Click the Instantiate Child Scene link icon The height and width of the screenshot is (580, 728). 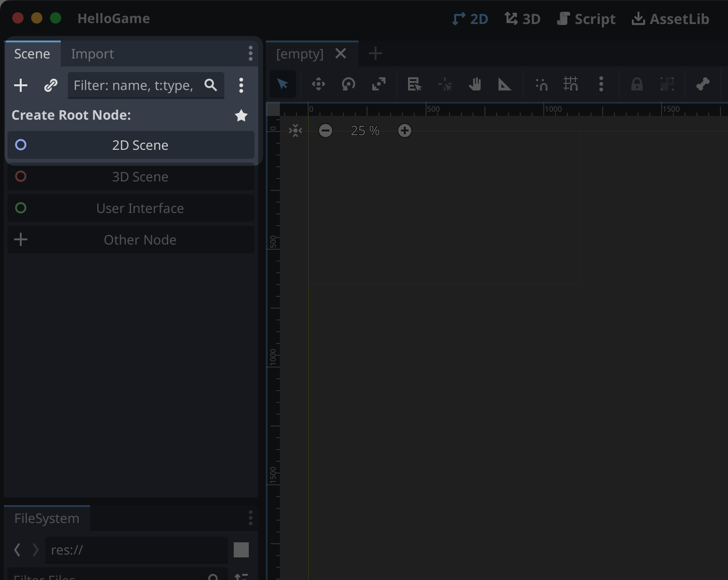(x=50, y=85)
